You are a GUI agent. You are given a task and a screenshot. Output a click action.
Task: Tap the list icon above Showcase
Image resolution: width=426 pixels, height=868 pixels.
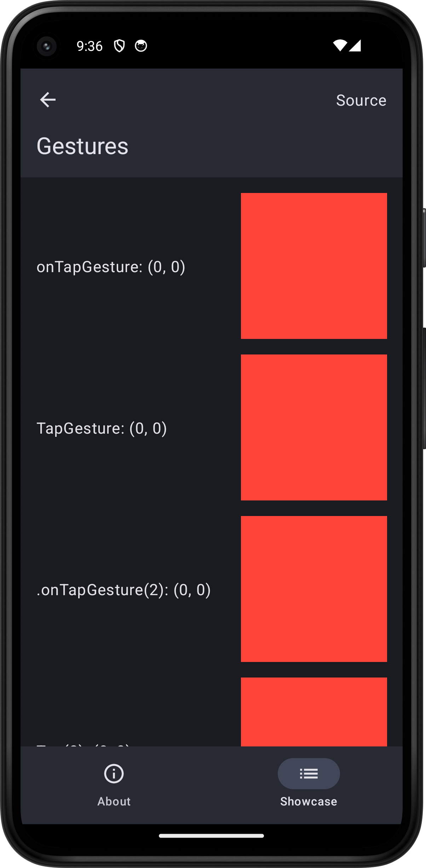pyautogui.click(x=308, y=773)
